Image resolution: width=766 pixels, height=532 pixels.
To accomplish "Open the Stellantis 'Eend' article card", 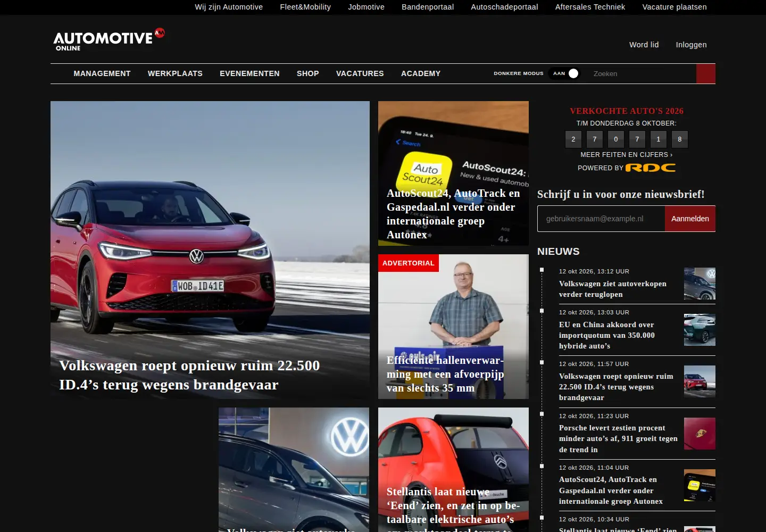I will click(x=453, y=470).
